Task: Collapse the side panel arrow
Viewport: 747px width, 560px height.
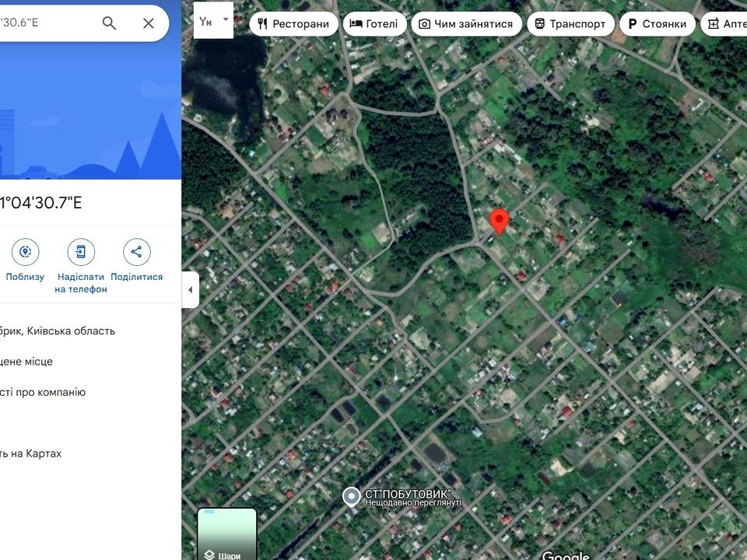Action: tap(191, 289)
